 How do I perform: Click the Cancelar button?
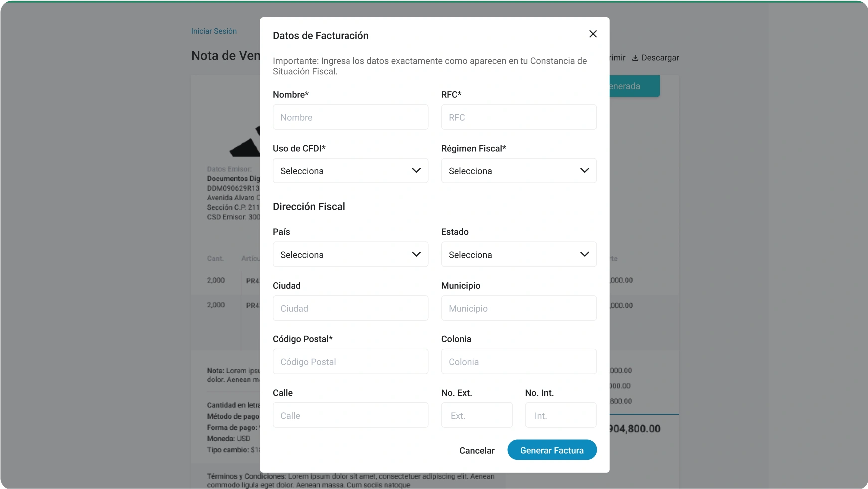[x=477, y=450]
